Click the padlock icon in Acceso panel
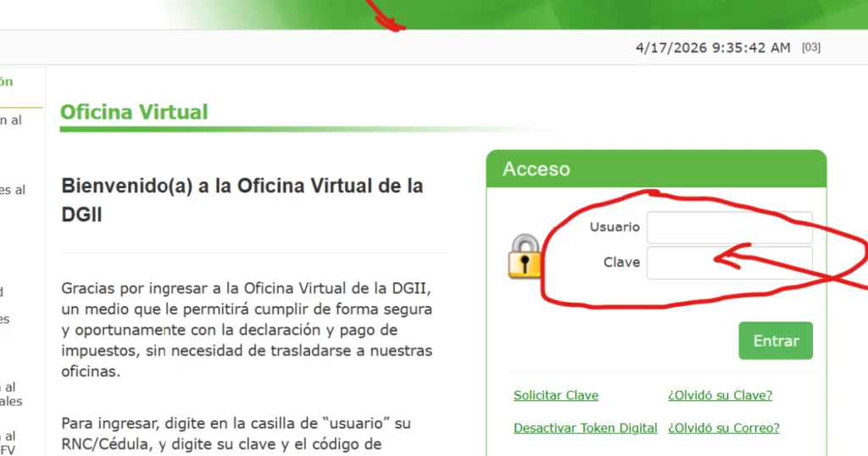 point(524,256)
